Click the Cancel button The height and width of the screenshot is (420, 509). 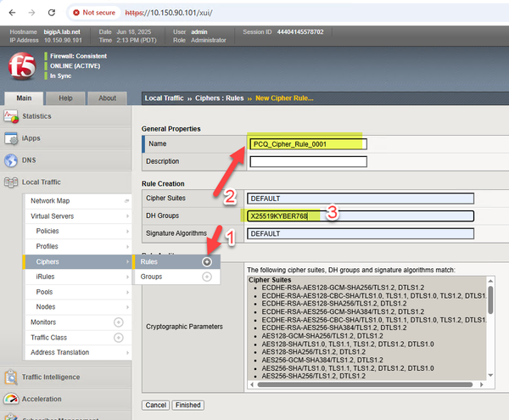(x=156, y=405)
